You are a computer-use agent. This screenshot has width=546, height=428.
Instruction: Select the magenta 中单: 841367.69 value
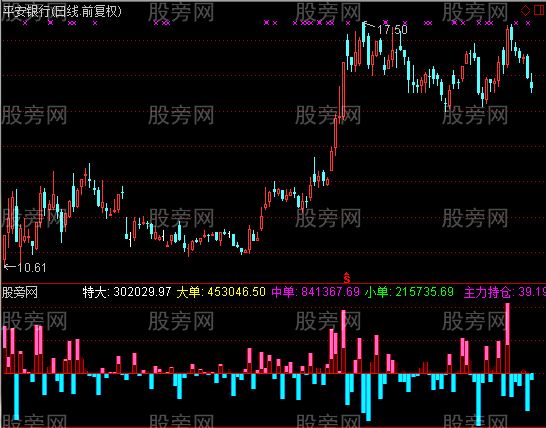315,292
